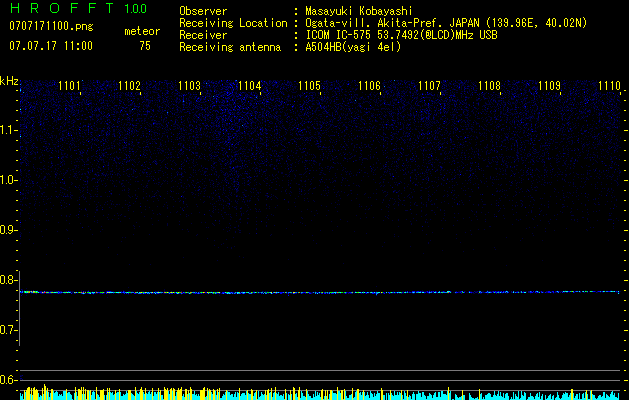Click the Observer label
The image size is (629, 400).
[x=203, y=11]
